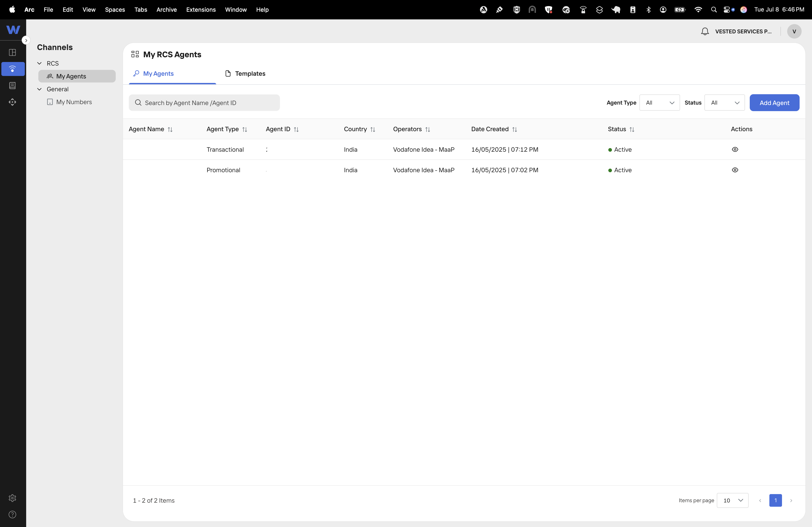Screen dimensions: 812x527
Task: Open the Channels wifi icon in sidebar
Action: point(13,69)
